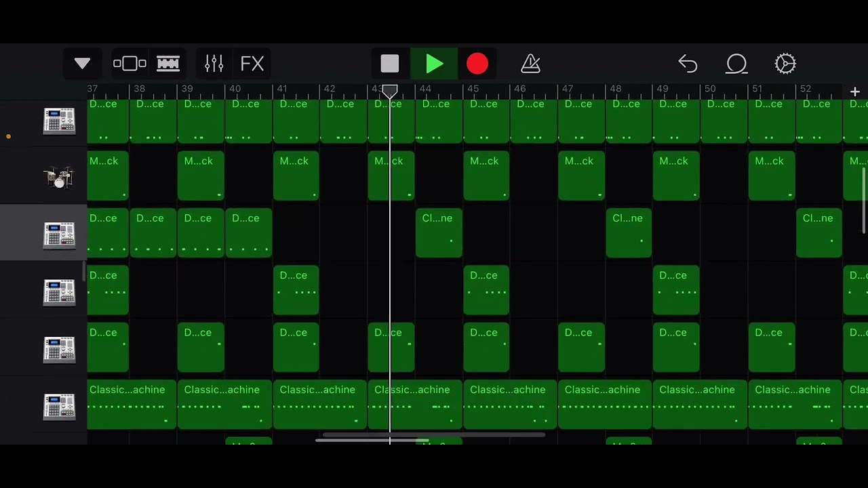Viewport: 868px width, 488px height.
Task: Select top track's D...ce region at bar 46
Action: 534,121
